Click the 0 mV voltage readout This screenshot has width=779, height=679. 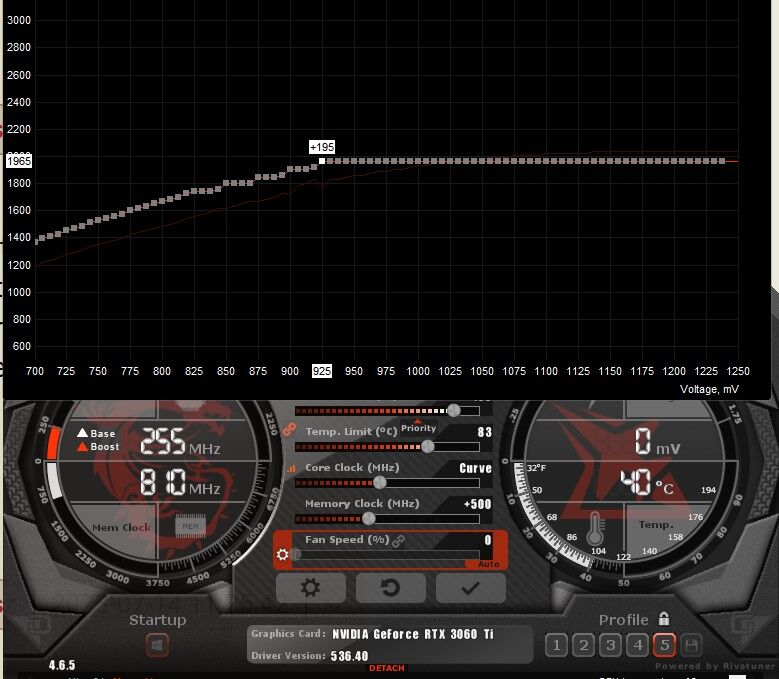[657, 442]
